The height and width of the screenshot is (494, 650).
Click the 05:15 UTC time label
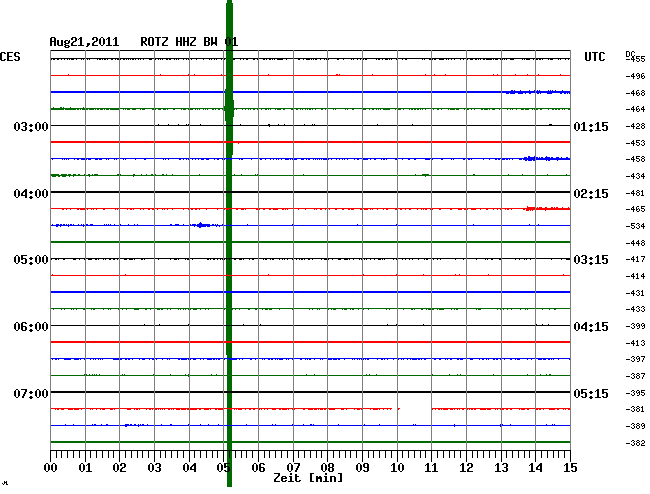[591, 393]
